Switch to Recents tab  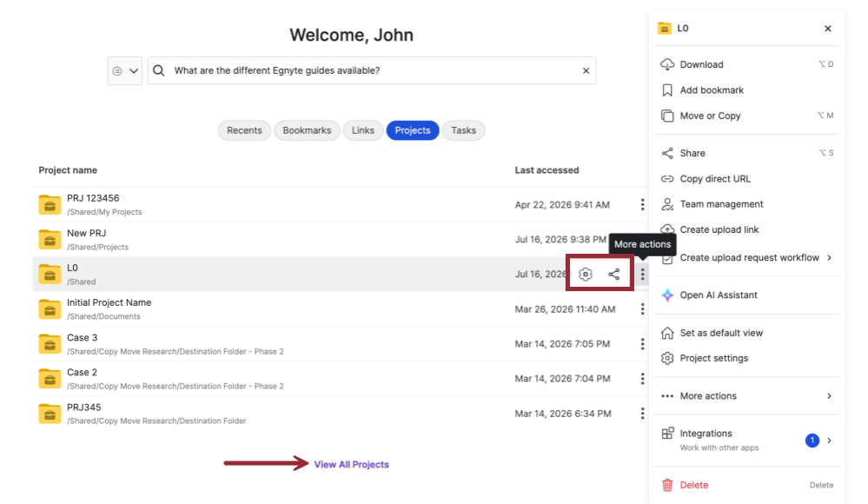244,130
